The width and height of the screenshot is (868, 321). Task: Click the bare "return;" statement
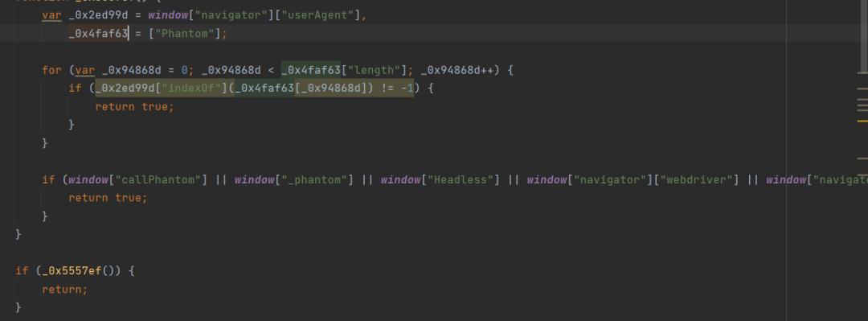tap(65, 290)
